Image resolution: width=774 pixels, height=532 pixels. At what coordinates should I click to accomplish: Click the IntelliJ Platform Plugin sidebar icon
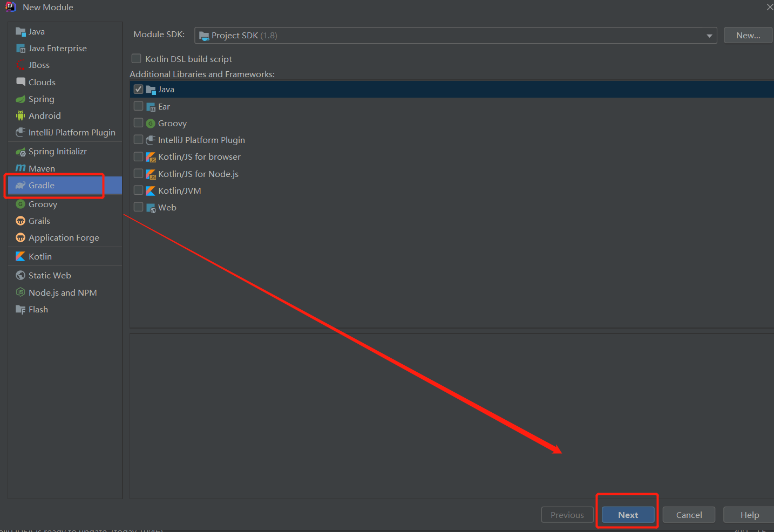[21, 132]
